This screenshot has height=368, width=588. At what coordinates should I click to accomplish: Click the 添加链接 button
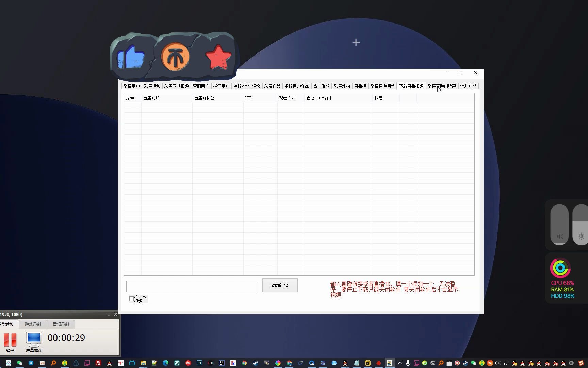[280, 285]
